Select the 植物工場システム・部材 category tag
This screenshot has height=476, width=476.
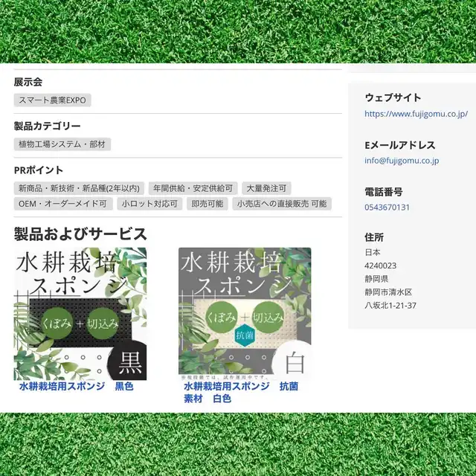point(62,144)
